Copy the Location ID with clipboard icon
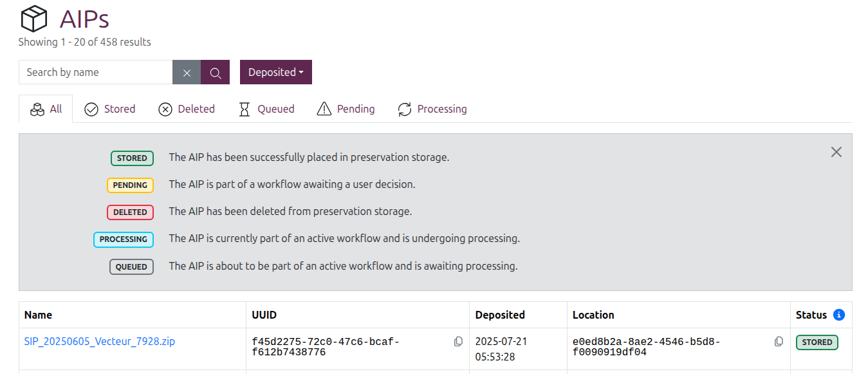The image size is (868, 374). 779,342
